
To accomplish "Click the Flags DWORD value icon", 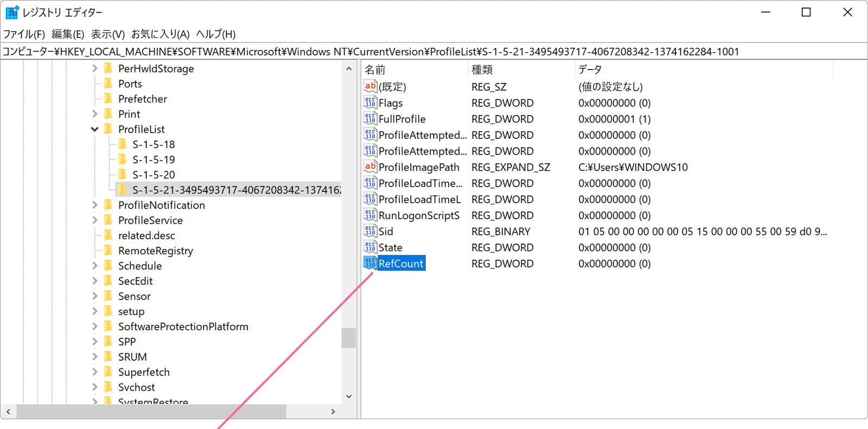I will (371, 103).
